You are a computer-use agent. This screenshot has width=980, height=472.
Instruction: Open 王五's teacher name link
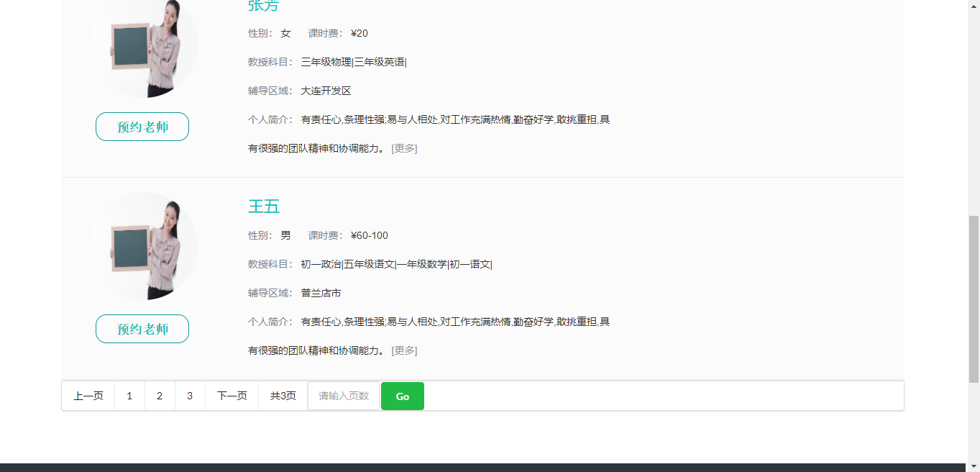pyautogui.click(x=264, y=206)
